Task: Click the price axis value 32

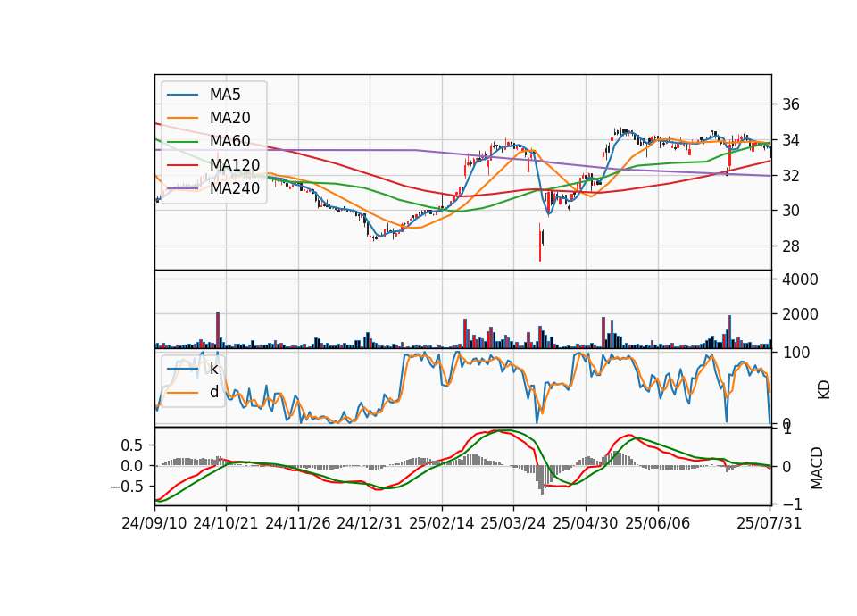Action: point(790,176)
